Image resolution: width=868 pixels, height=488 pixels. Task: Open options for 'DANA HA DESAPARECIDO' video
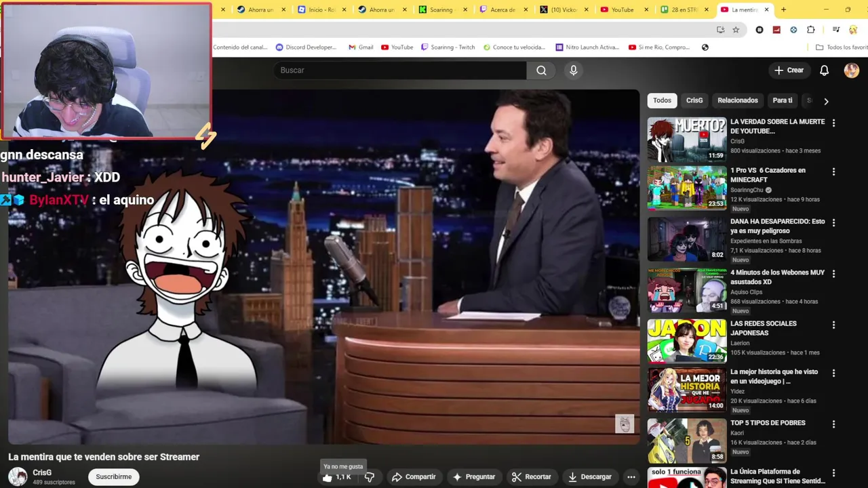click(x=833, y=223)
